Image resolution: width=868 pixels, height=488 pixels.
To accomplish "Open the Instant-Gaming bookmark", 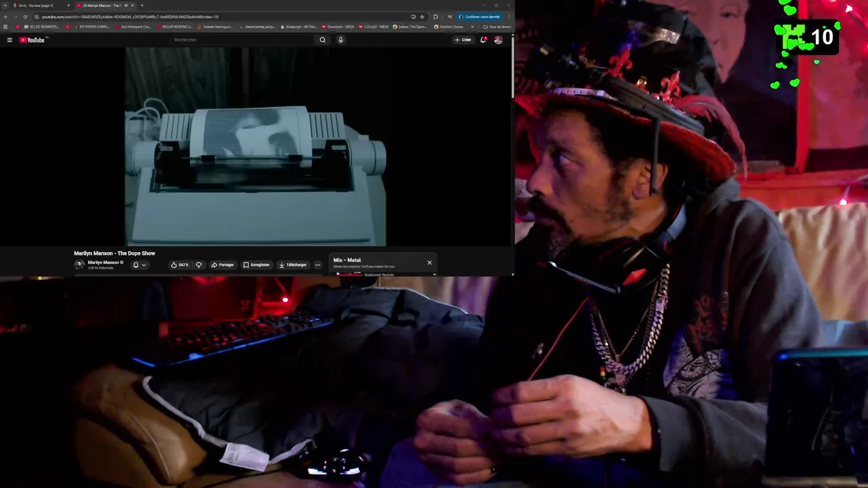I will coord(216,27).
